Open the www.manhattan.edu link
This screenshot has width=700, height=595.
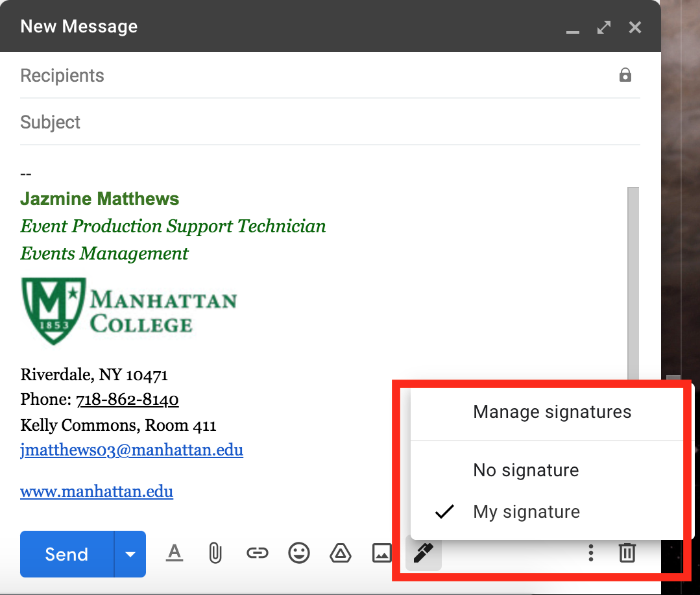pos(97,491)
